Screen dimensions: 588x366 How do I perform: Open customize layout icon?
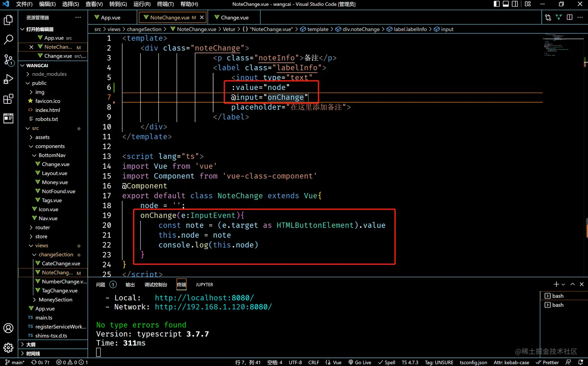[x=528, y=4]
